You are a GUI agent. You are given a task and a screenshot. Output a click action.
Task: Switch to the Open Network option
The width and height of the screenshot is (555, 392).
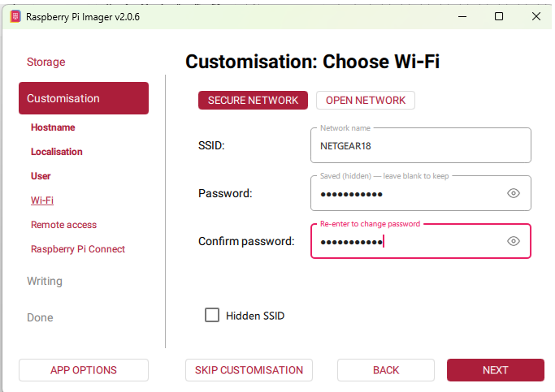[x=365, y=100]
